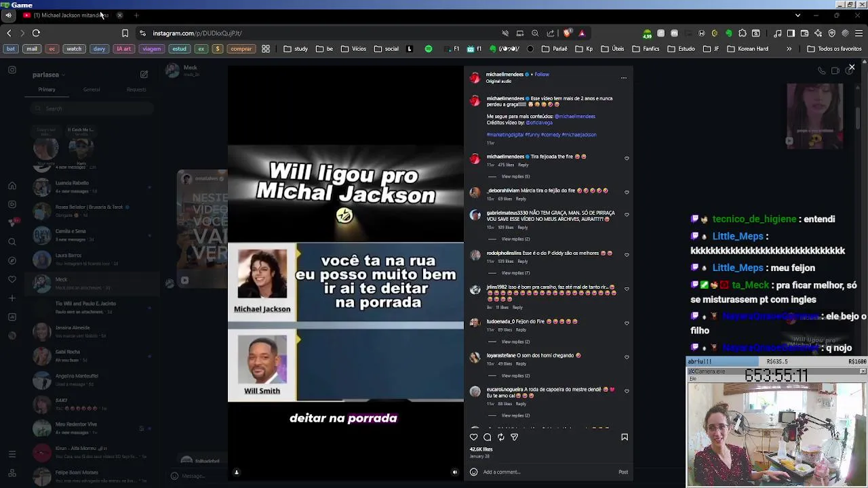The height and width of the screenshot is (488, 868).
Task: Like the tudoenada_0 'Feijon do Fire' comment
Action: [627, 323]
